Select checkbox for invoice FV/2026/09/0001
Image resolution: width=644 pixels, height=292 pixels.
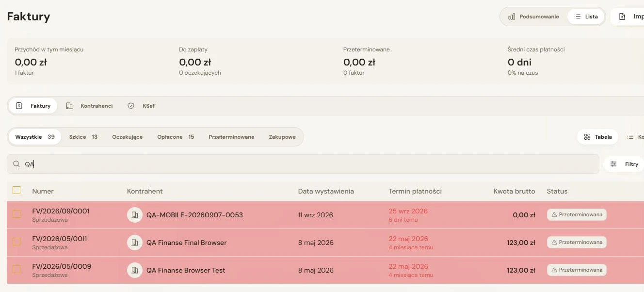click(x=16, y=214)
